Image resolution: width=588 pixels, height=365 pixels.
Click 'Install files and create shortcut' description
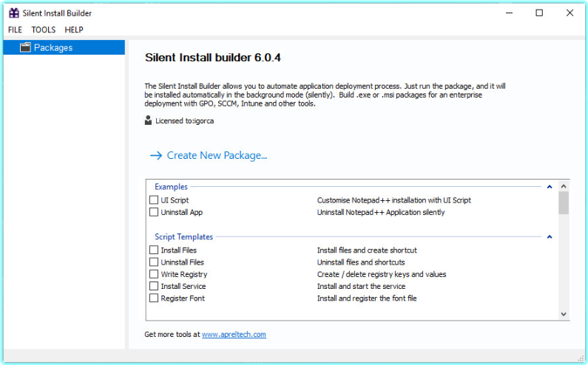click(x=367, y=250)
